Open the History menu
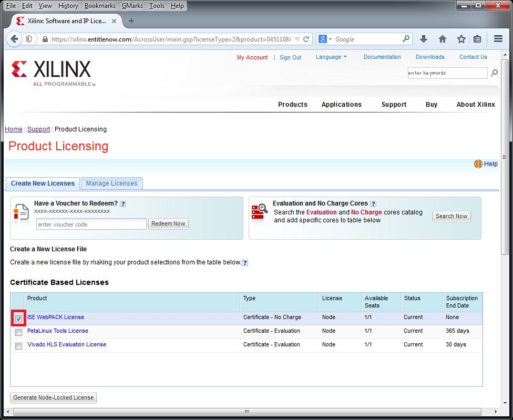Viewport: 513px width, 420px height. tap(68, 6)
